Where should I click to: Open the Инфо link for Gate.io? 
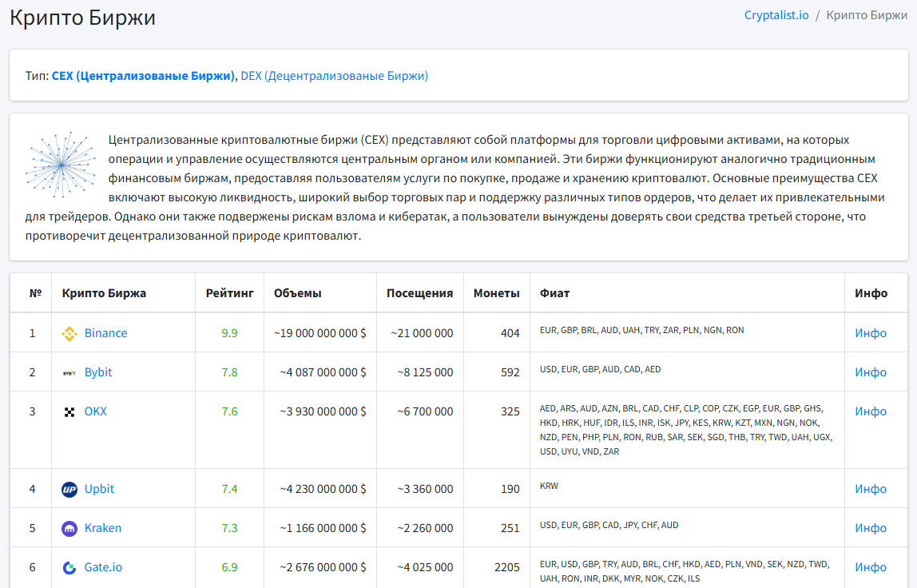click(870, 567)
